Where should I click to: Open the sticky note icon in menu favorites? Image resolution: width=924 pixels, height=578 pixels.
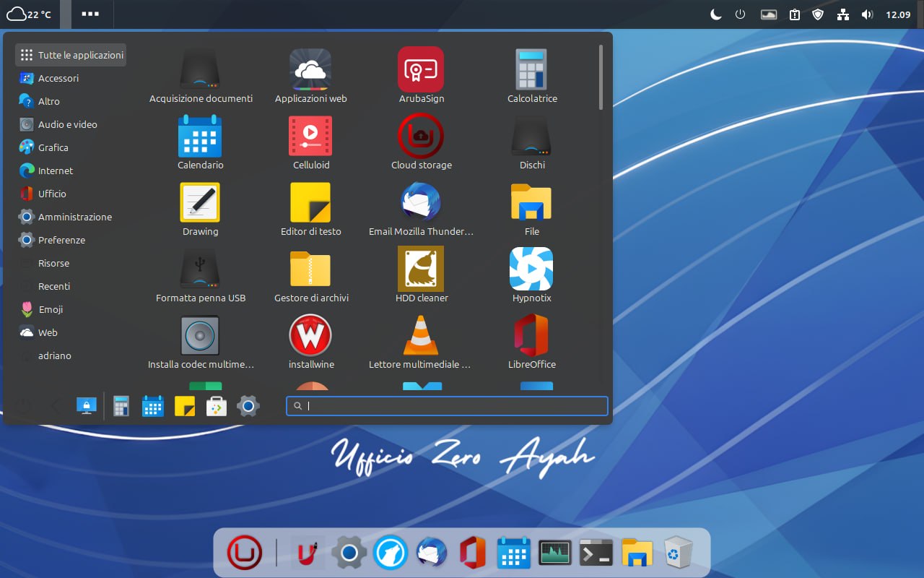click(x=185, y=406)
